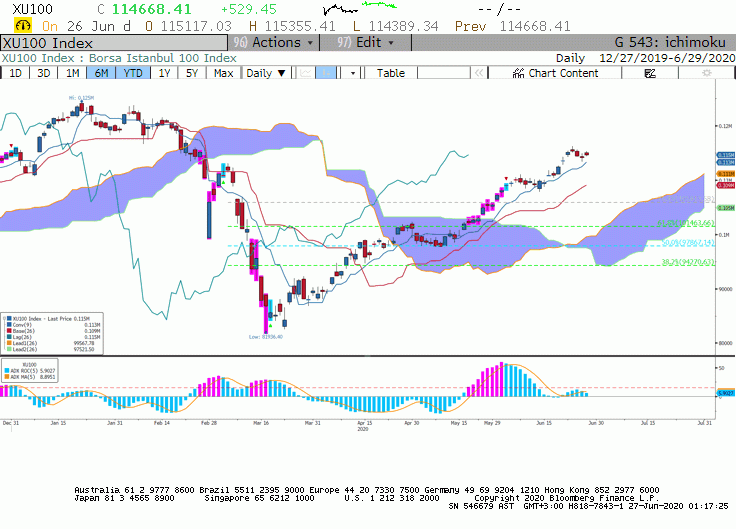Select the 6M range tab

coord(101,73)
